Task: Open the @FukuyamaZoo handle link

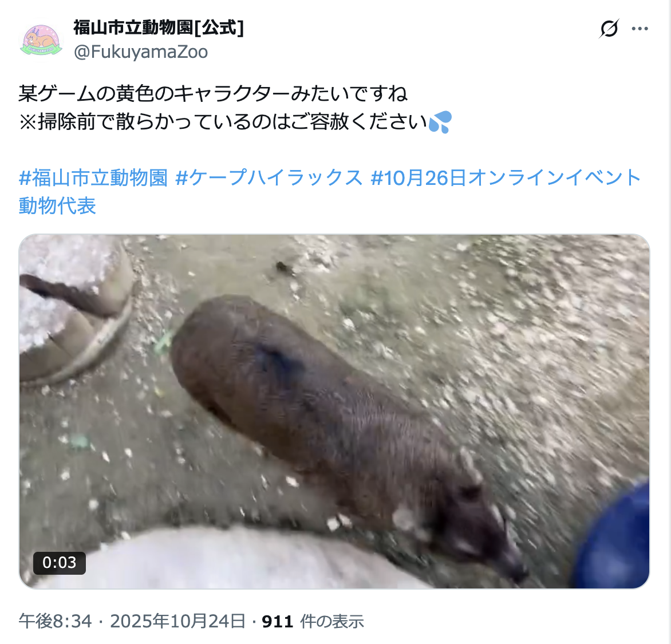Action: [141, 52]
